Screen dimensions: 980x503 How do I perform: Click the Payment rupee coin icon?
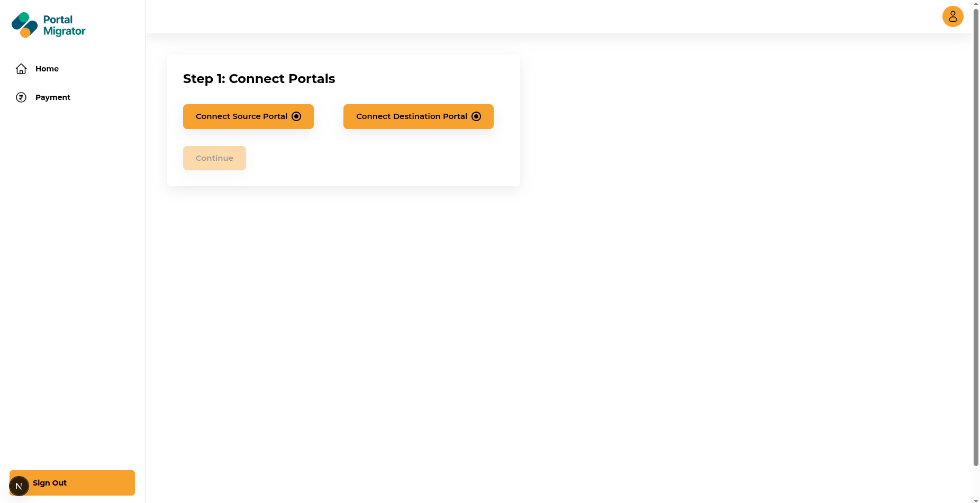[x=21, y=97]
